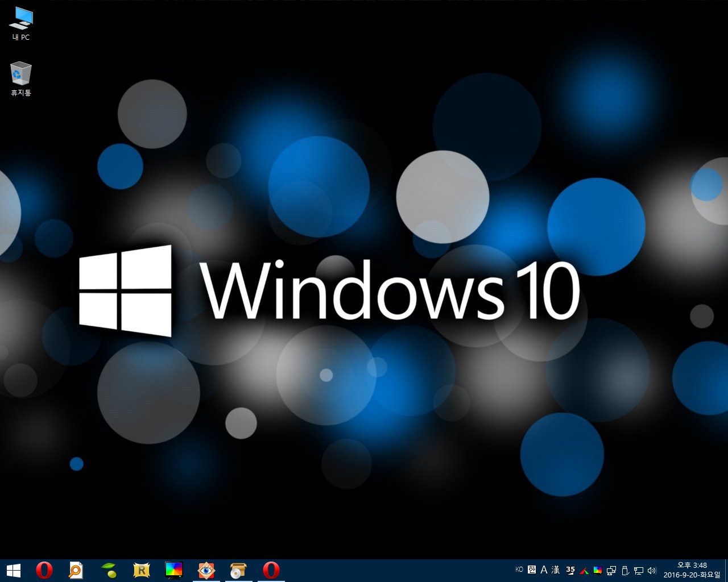Launch the pinned Opera browser next to Start
Image resolution: width=728 pixels, height=582 pixels.
(44, 570)
